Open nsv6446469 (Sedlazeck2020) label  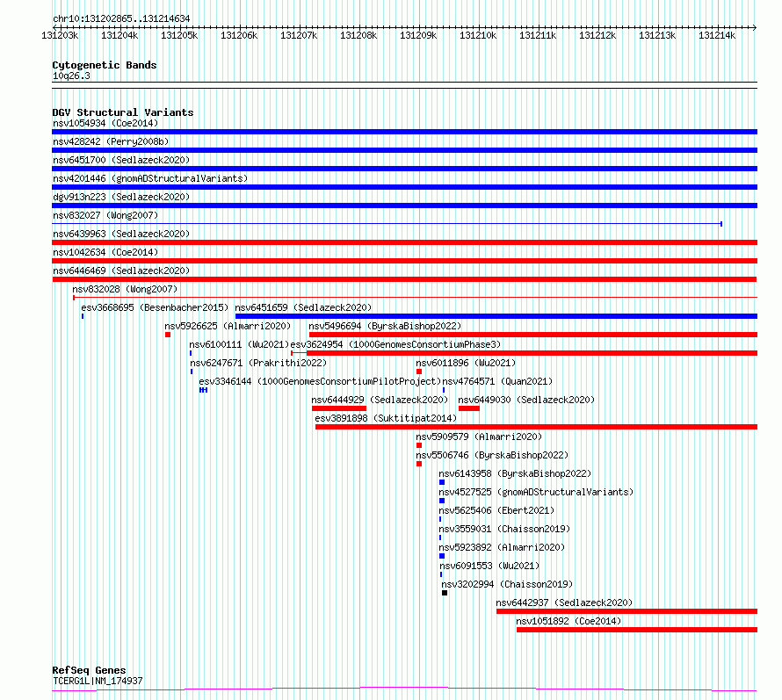tap(121, 271)
